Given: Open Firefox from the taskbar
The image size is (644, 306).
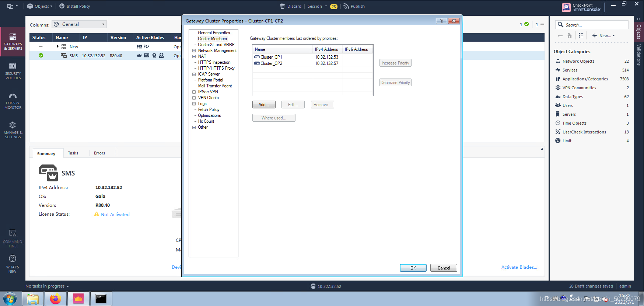Looking at the screenshot, I should click(x=56, y=299).
